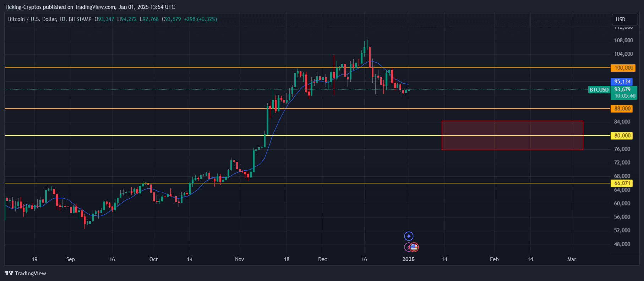
Task: Click the 60,000 price axis label
Action: tap(622, 203)
